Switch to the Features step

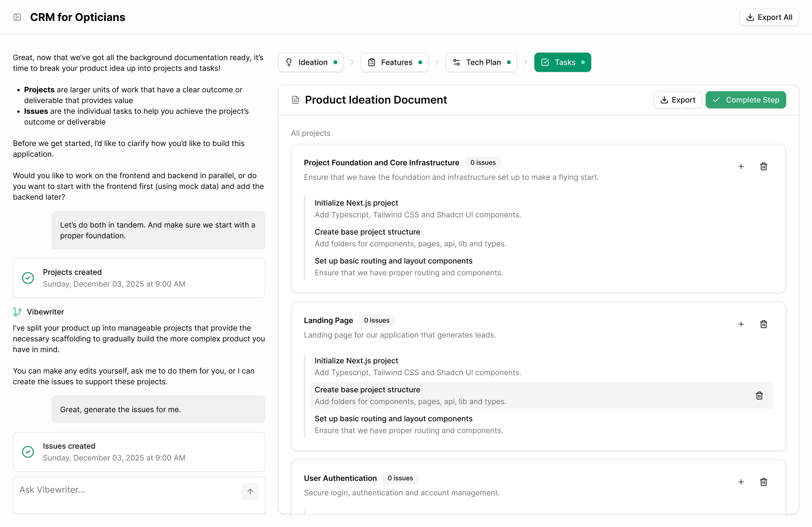tap(394, 62)
